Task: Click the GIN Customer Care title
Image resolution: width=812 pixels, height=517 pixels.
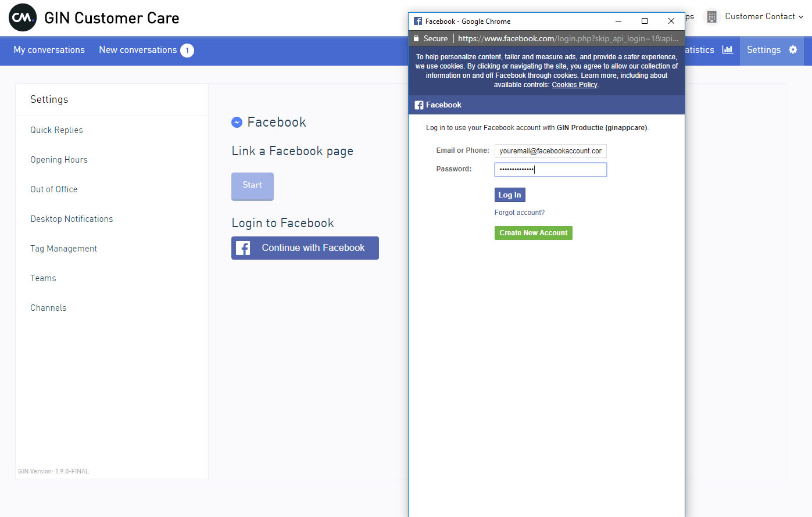Action: click(x=112, y=18)
